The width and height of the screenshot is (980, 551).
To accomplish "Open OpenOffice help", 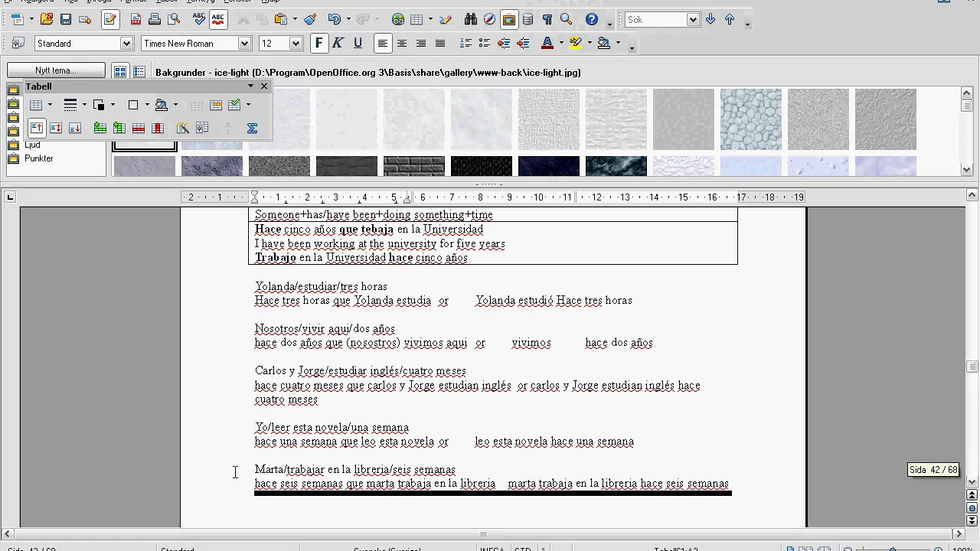I will point(592,19).
